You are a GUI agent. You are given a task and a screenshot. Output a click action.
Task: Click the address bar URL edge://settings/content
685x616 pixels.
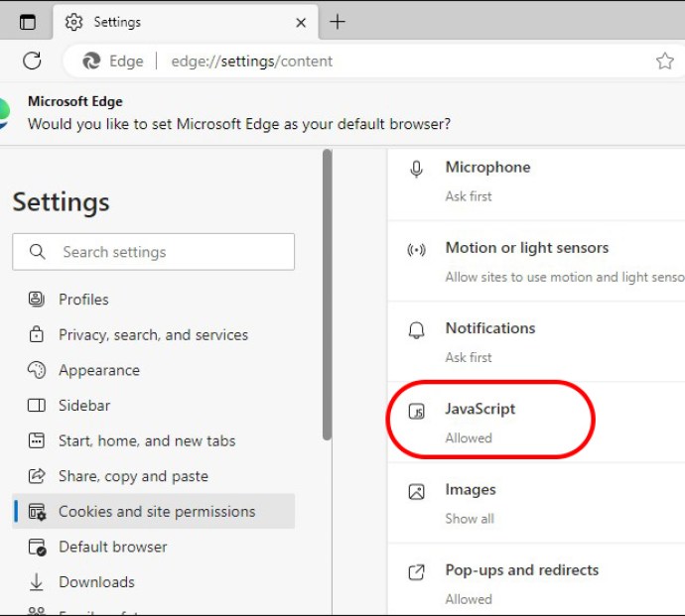[x=251, y=62]
